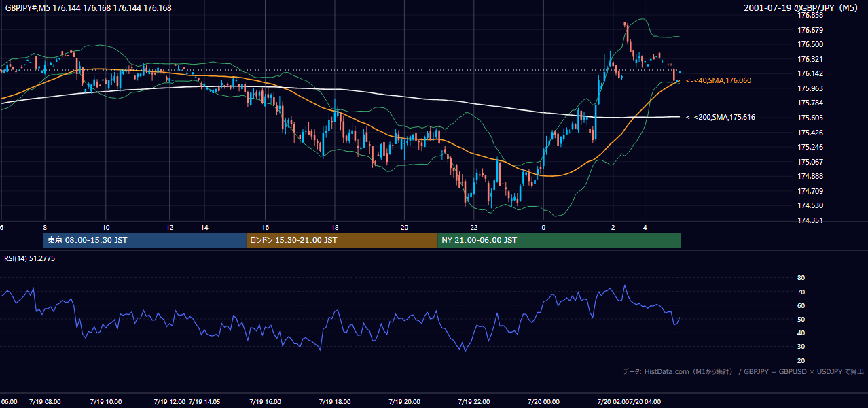Screen dimensions: 868x408
Task: Click RSI scale value 70
Action: pos(801,292)
